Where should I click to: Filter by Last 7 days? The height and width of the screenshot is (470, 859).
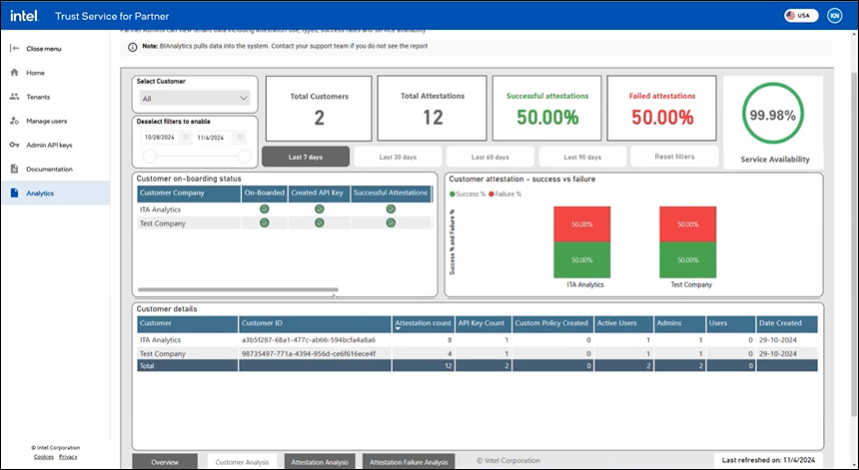tap(306, 157)
